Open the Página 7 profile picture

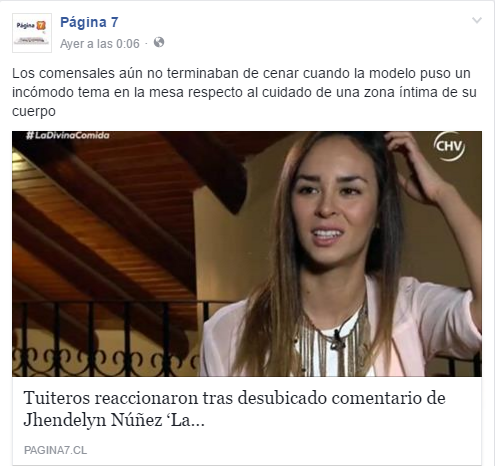tap(32, 33)
